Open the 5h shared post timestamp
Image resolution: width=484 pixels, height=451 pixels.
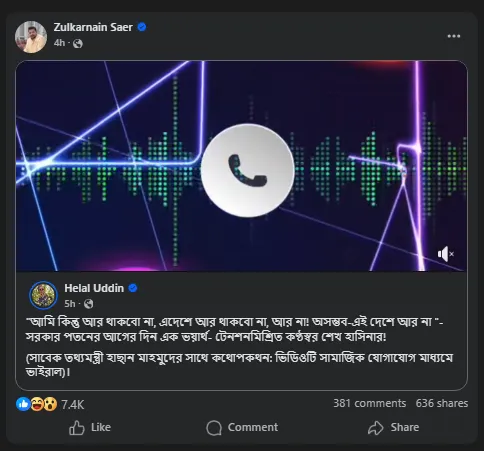tap(70, 304)
